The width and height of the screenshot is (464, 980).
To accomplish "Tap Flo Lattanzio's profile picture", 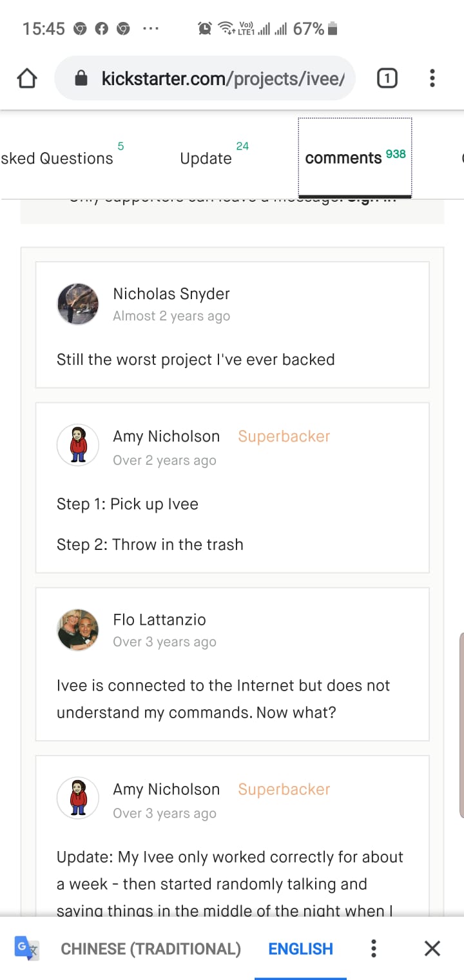I will [78, 630].
